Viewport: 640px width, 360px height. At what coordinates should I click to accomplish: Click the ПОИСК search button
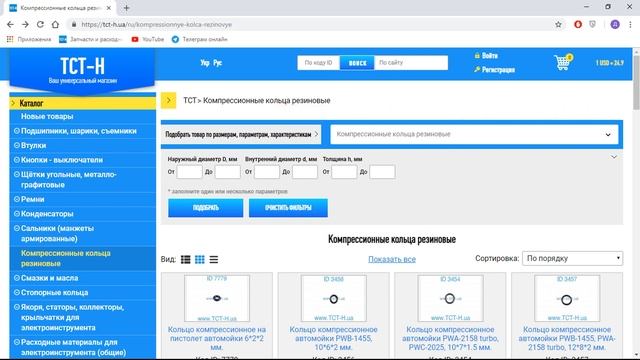(357, 63)
